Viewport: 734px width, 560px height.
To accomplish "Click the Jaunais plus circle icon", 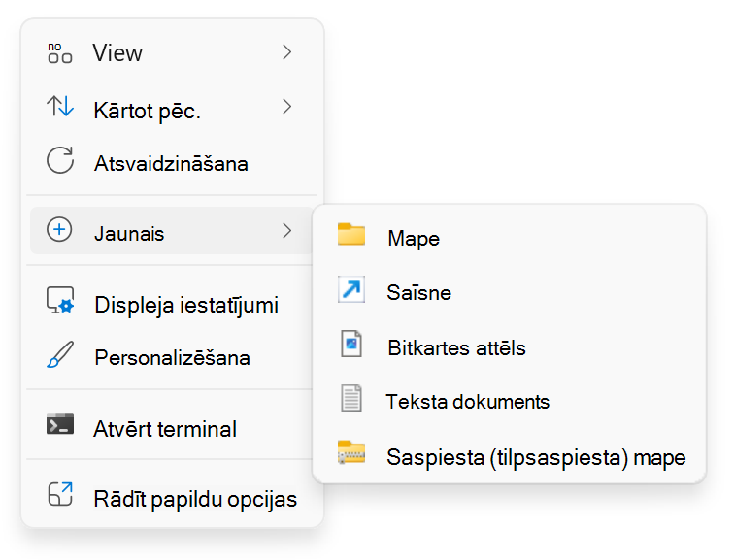I will (x=59, y=230).
